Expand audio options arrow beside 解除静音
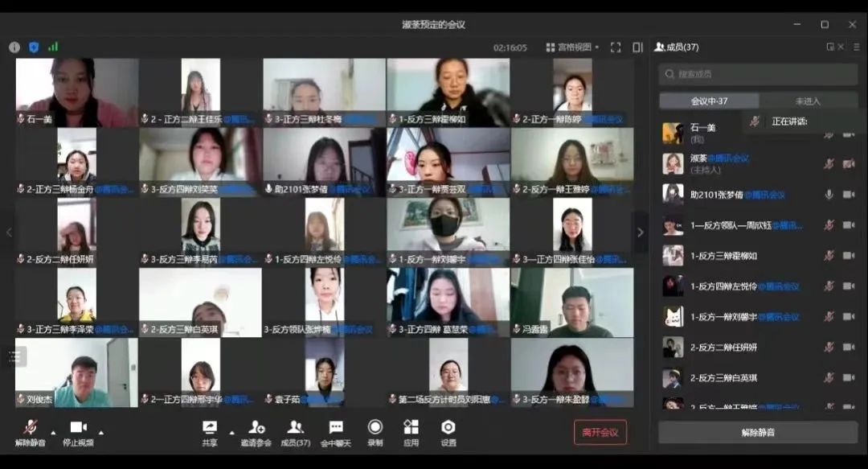The height and width of the screenshot is (469, 868). [54, 432]
